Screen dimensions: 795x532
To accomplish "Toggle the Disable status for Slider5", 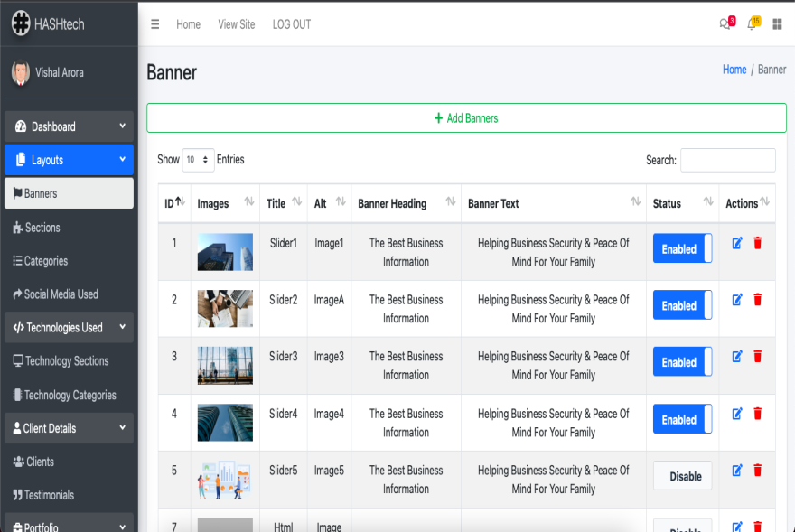I will (x=682, y=476).
